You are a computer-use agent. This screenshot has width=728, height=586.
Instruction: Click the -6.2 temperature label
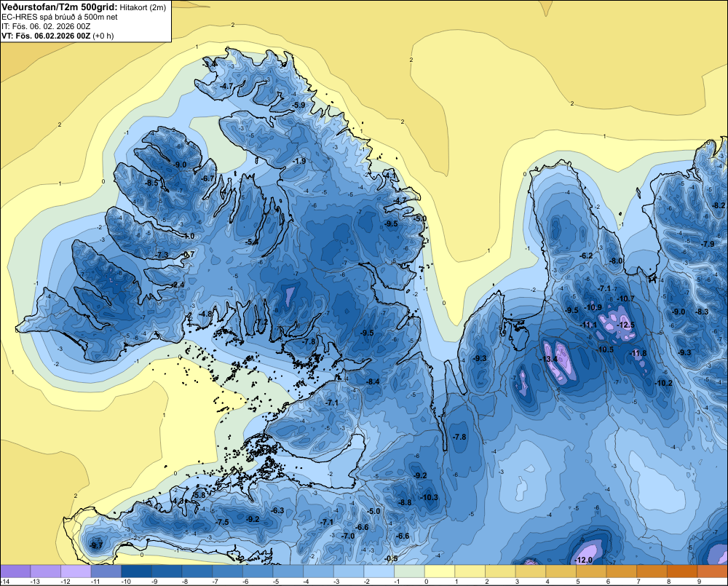(x=586, y=256)
